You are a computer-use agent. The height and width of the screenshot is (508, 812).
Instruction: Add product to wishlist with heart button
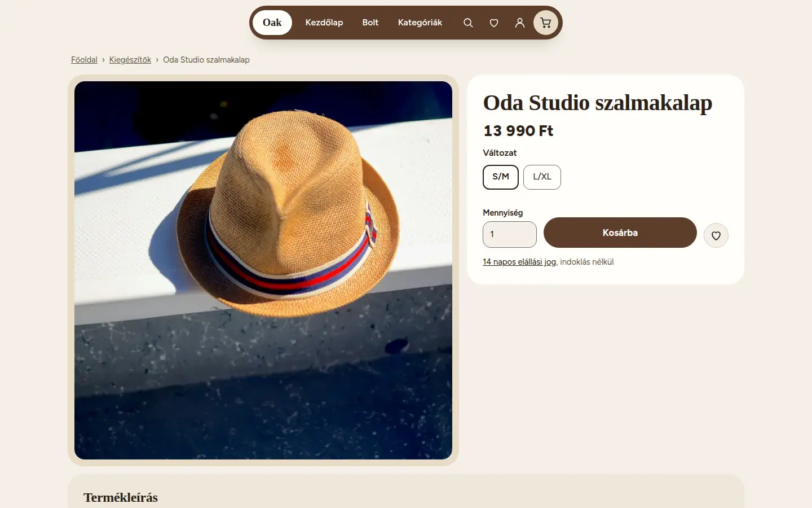716,235
